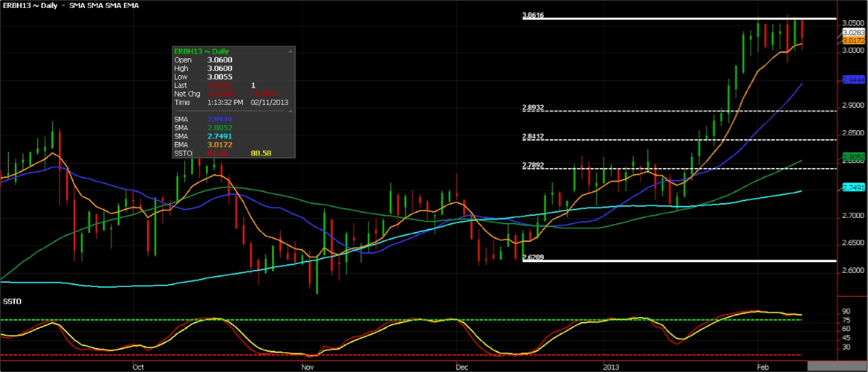
Task: Click the 2.7892 dashed retracement level label
Action: pos(533,165)
